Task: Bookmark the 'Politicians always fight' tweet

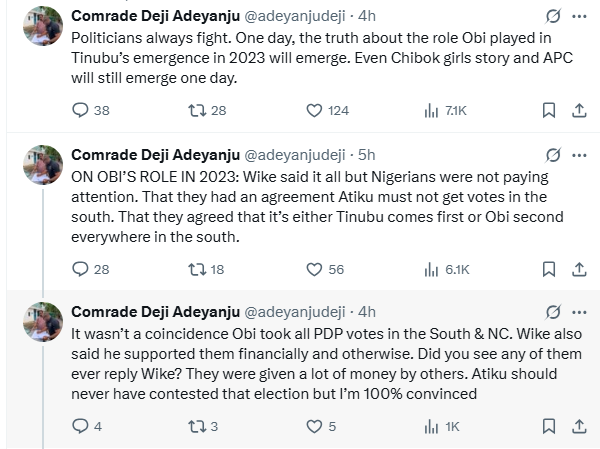Action: tap(548, 111)
